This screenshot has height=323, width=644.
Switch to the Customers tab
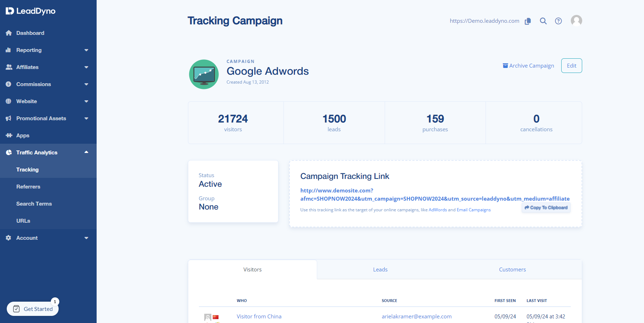pos(512,270)
